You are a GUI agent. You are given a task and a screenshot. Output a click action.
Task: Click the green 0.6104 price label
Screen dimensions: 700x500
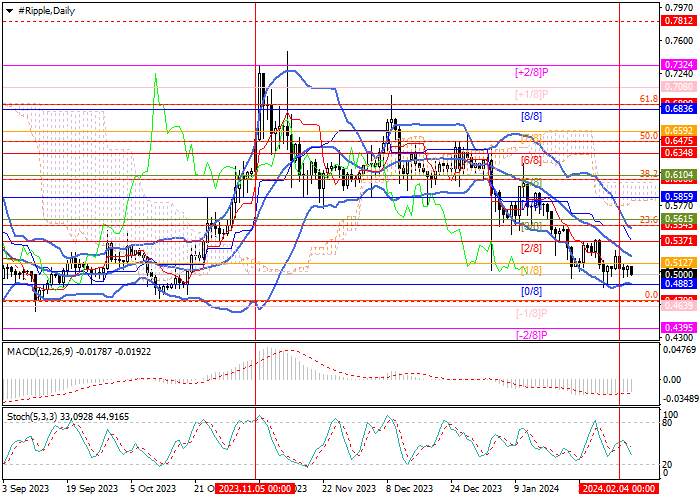click(679, 175)
